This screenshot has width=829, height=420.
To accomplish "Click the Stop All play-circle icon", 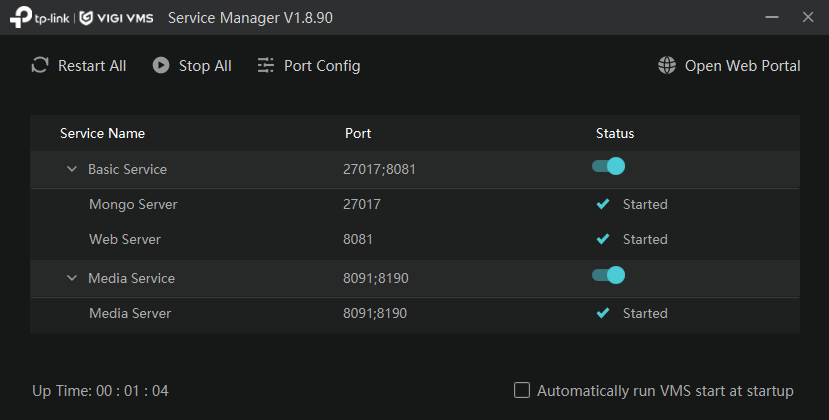I will pos(161,65).
